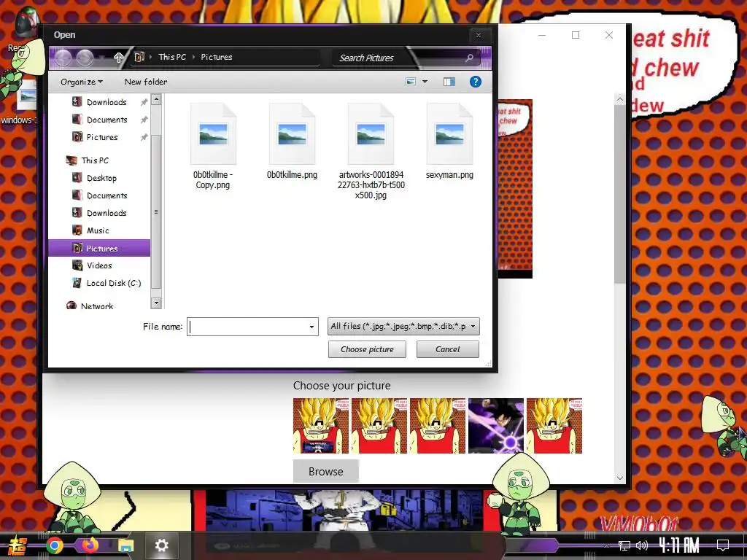Select file 0b0tkillme - Copy.png
This screenshot has width=747, height=560.
pos(213,147)
